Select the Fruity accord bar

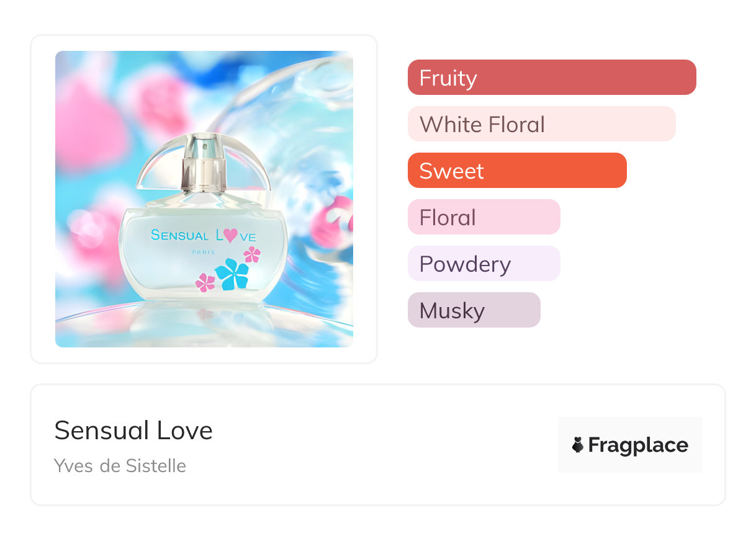pyautogui.click(x=551, y=78)
